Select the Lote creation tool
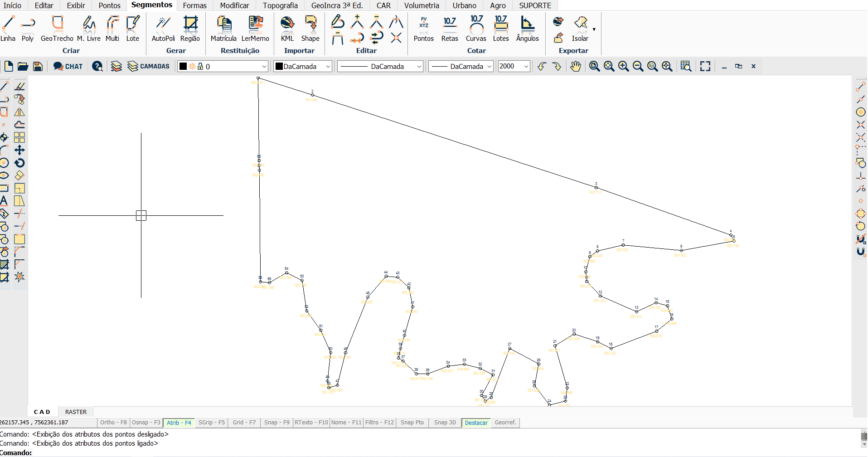This screenshot has height=457, width=868. pos(133,29)
